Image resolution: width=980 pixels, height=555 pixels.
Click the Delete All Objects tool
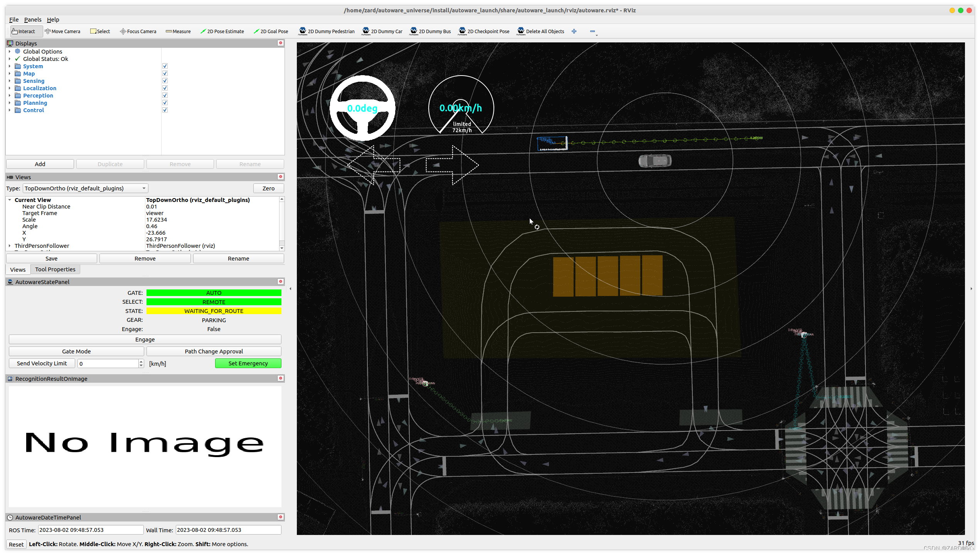541,32
